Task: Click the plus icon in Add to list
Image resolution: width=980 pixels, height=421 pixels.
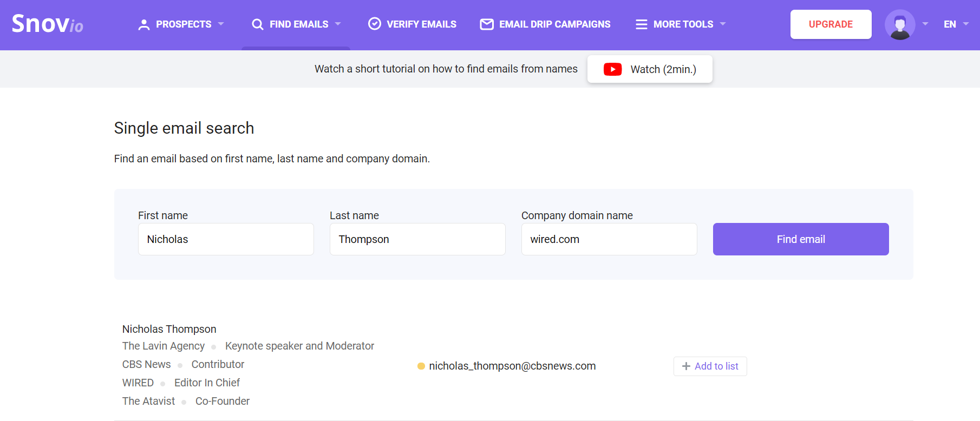Action: 686,366
